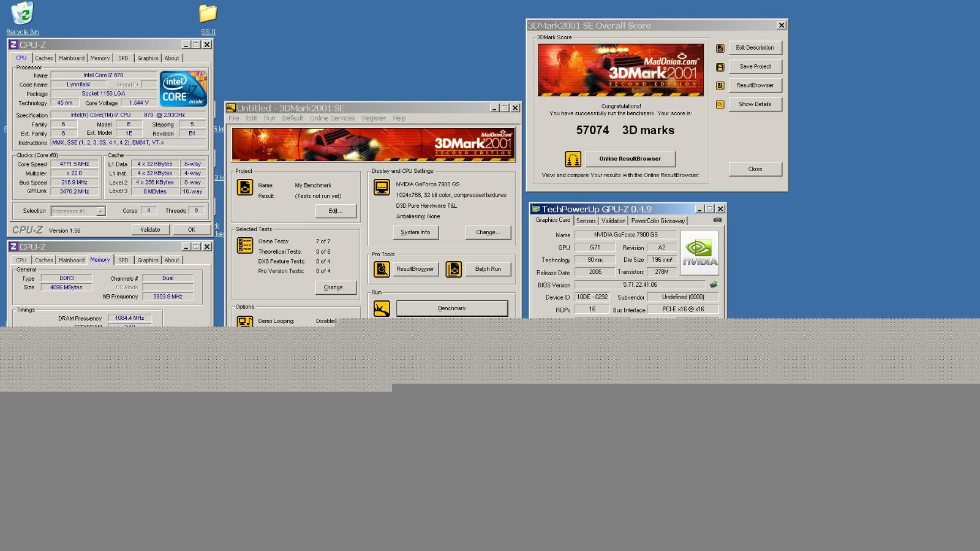Open the Processor selection dropdown in CPU-Z
The image size is (980, 551).
point(100,211)
